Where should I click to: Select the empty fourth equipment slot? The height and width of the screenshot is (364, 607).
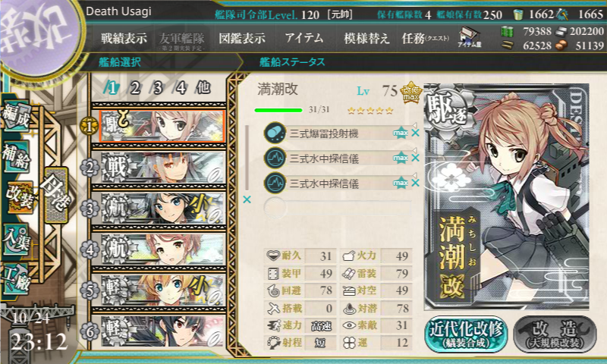coord(338,208)
